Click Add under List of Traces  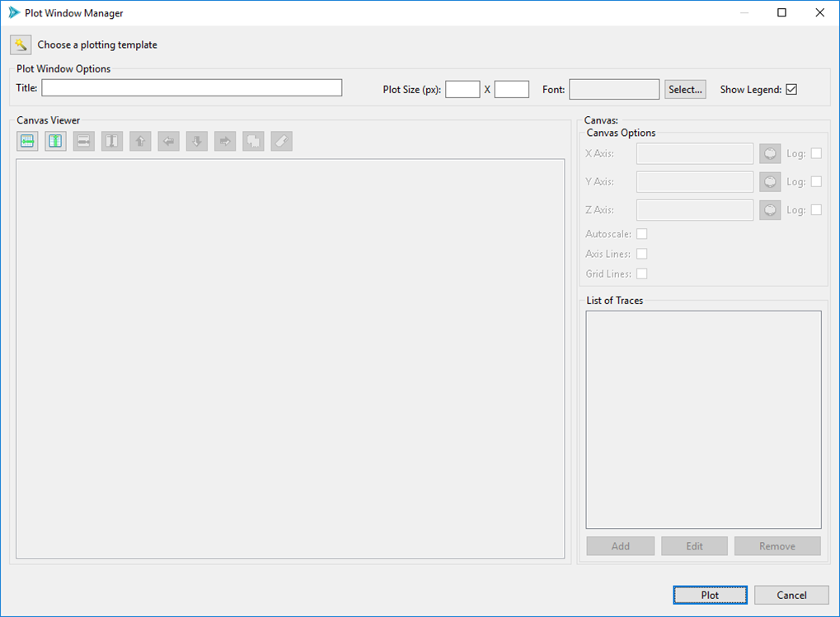pos(620,545)
